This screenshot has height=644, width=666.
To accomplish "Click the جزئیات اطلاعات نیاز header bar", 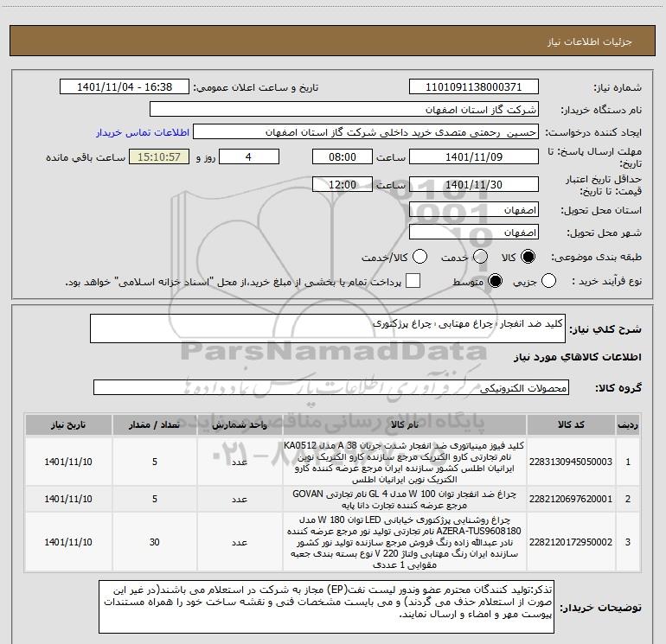I will [333, 41].
